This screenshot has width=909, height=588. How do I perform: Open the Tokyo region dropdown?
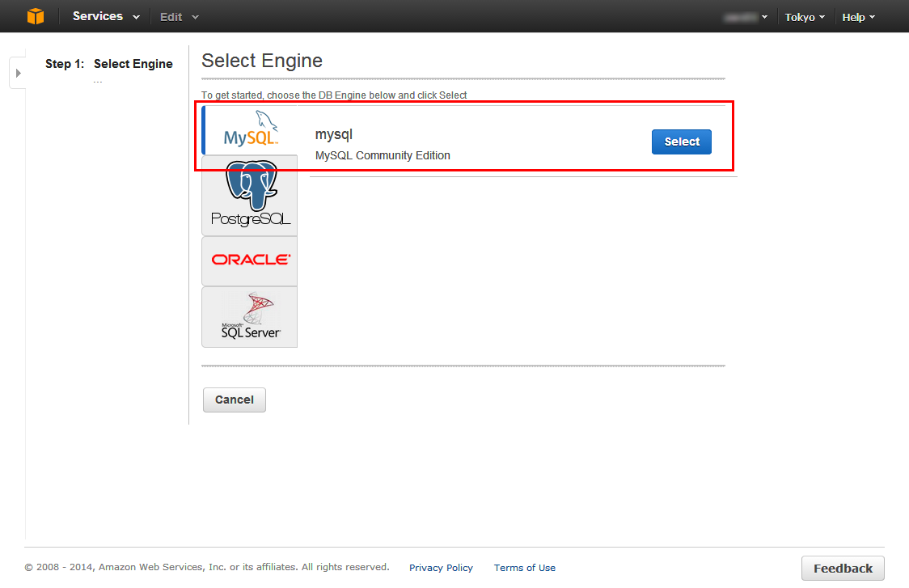click(805, 18)
